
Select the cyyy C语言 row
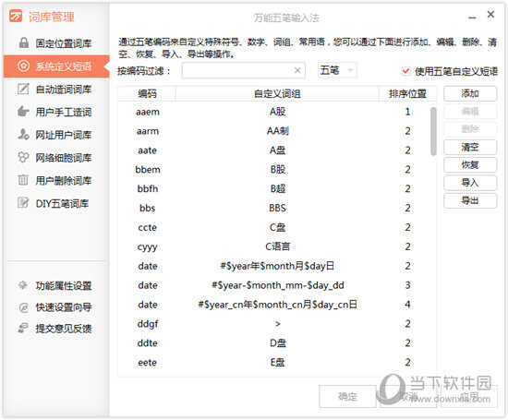click(x=274, y=246)
